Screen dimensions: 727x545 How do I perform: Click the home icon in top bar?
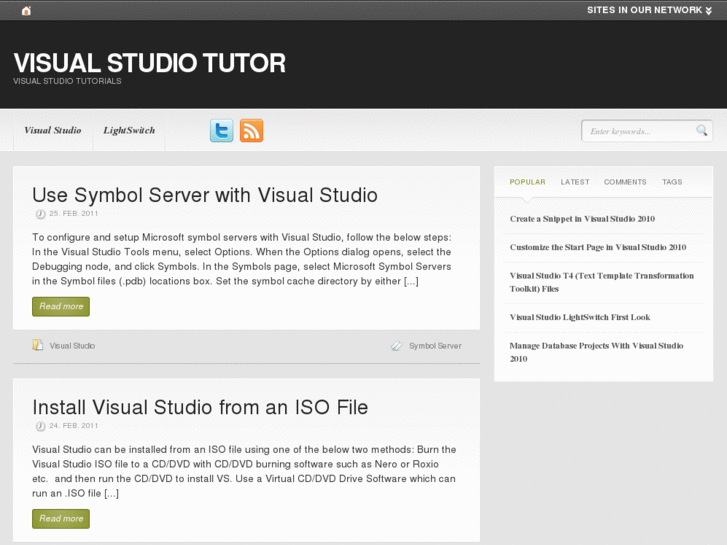coord(26,10)
